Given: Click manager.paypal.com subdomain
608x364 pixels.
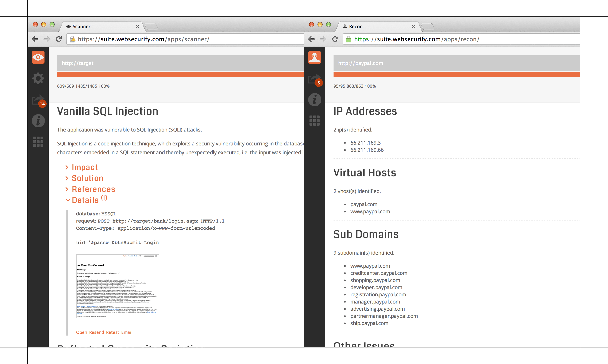Looking at the screenshot, I should 375,302.
